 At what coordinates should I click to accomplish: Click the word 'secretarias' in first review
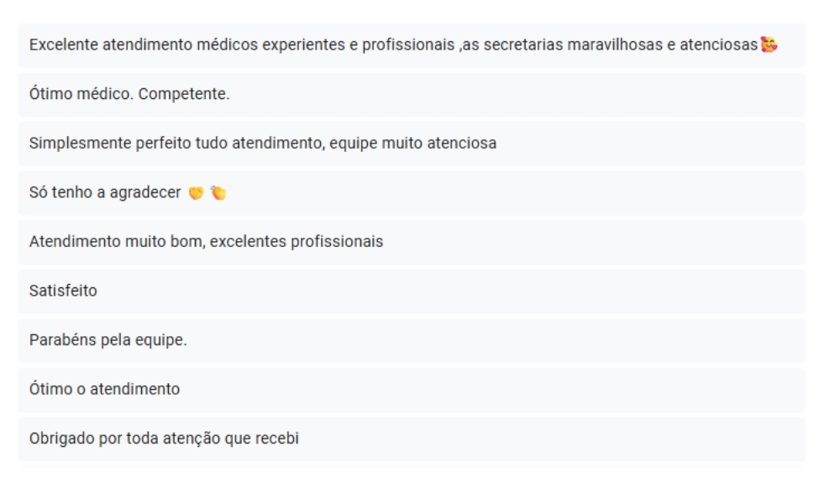[x=523, y=45]
